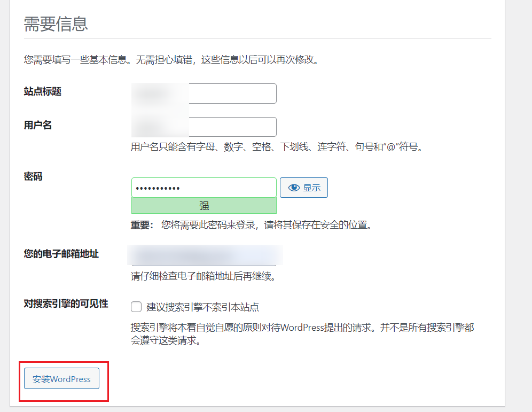Click the 用户名 label
Viewport: 532px width, 412px height.
click(38, 125)
